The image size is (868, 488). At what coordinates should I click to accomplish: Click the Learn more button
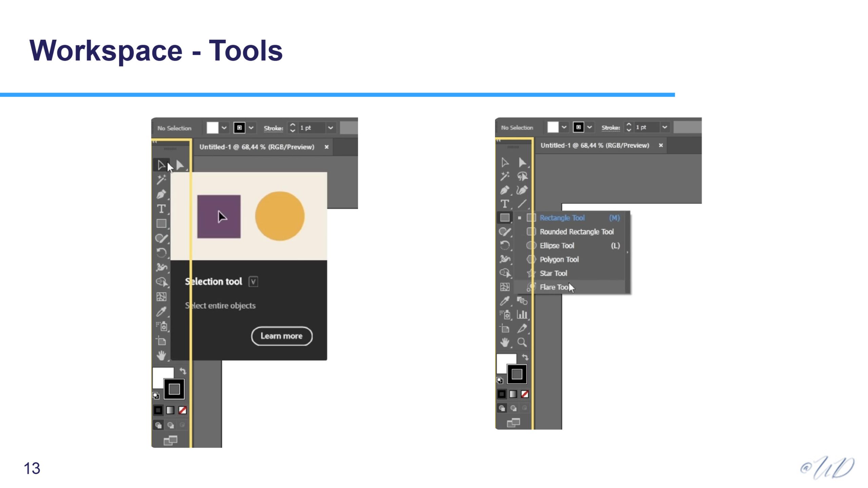(281, 336)
